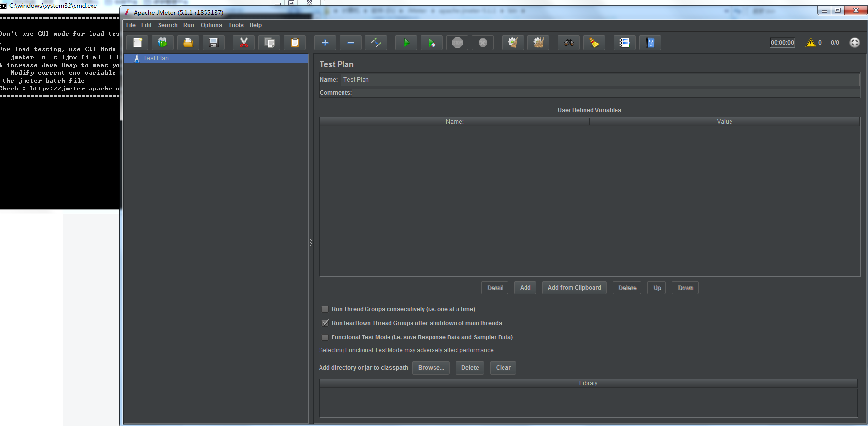Viewport: 868px width, 426px height.
Task: Click the Comments input field
Action: [606, 93]
